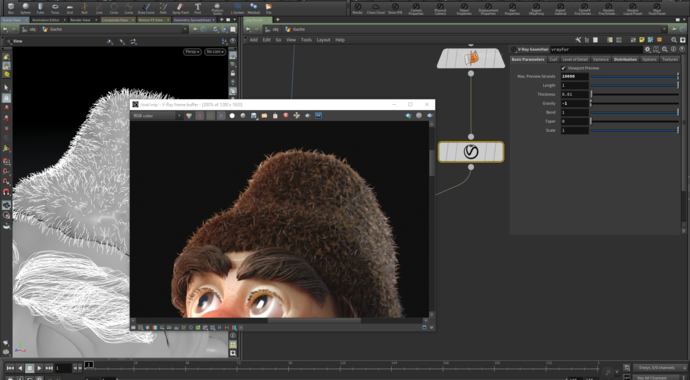
Task: Click the Gravity slider
Action: [635, 103]
